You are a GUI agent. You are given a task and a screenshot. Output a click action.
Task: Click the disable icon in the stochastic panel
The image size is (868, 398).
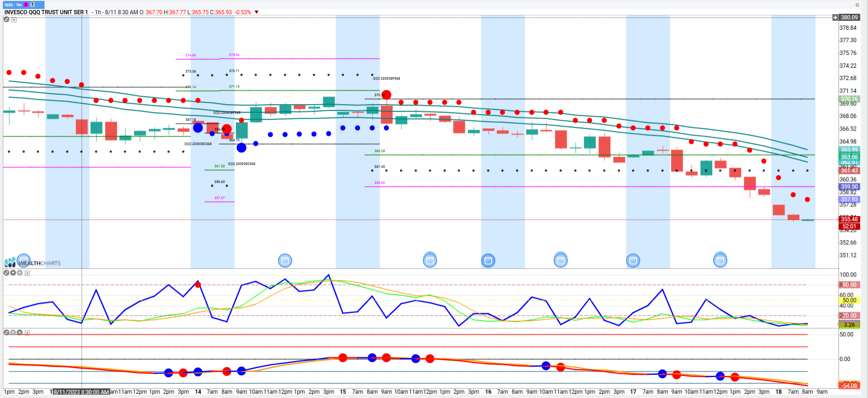[7, 273]
